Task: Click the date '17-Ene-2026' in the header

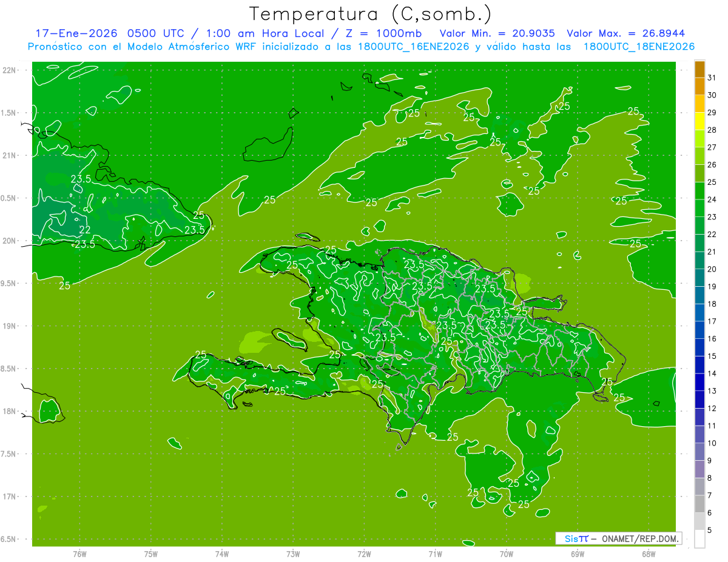Action: click(76, 33)
